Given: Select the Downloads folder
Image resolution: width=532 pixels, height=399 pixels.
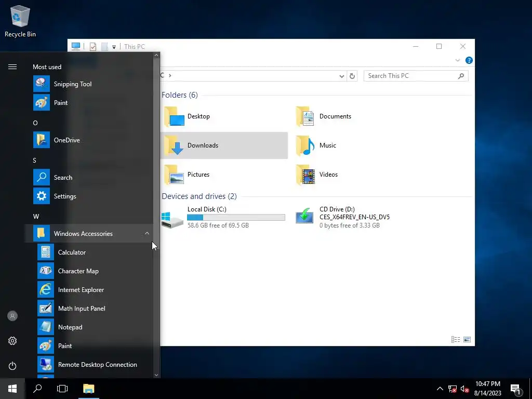Looking at the screenshot, I should [x=224, y=145].
